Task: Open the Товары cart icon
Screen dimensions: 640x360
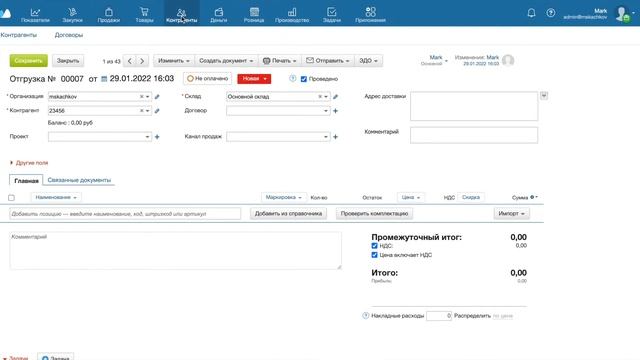Action: (144, 12)
